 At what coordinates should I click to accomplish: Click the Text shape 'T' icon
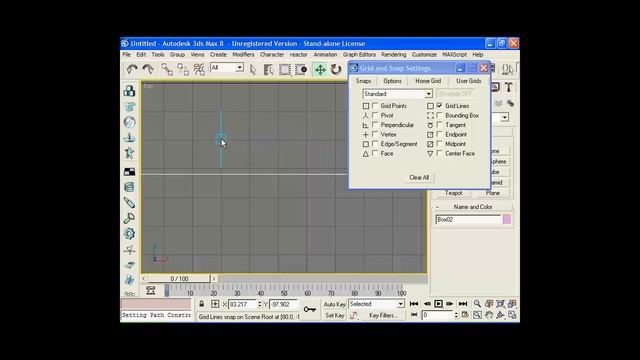[509, 87]
